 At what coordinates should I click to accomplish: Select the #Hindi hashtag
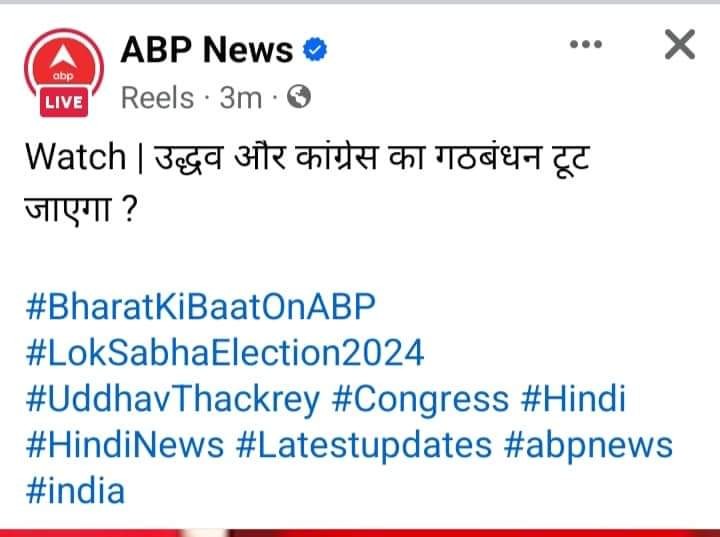(x=573, y=398)
